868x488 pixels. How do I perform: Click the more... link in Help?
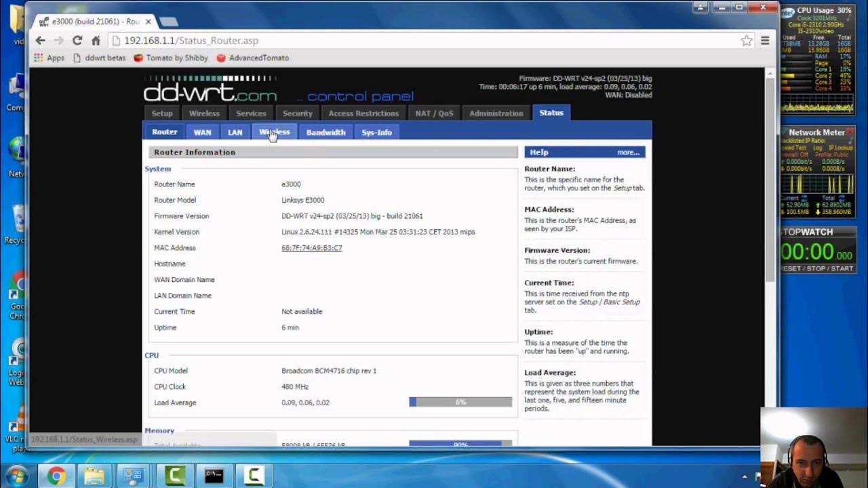click(x=628, y=152)
